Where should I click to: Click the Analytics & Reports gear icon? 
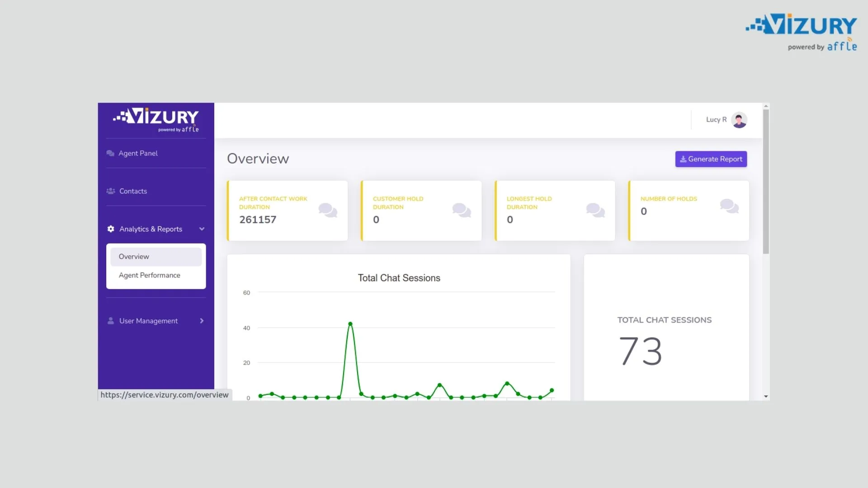coord(111,229)
